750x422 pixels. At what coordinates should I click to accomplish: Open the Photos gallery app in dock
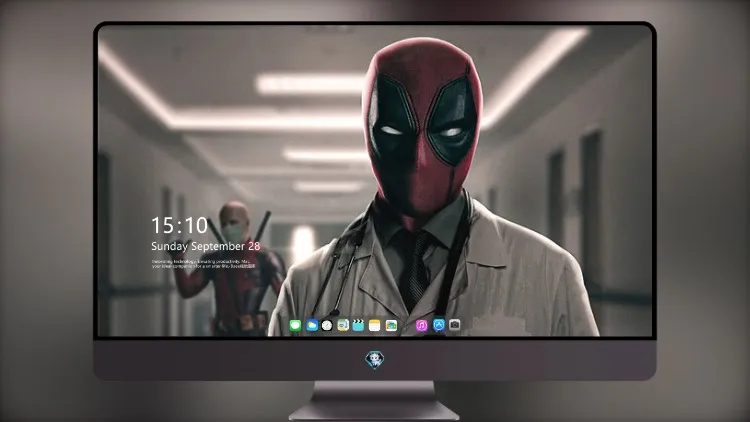click(391, 326)
